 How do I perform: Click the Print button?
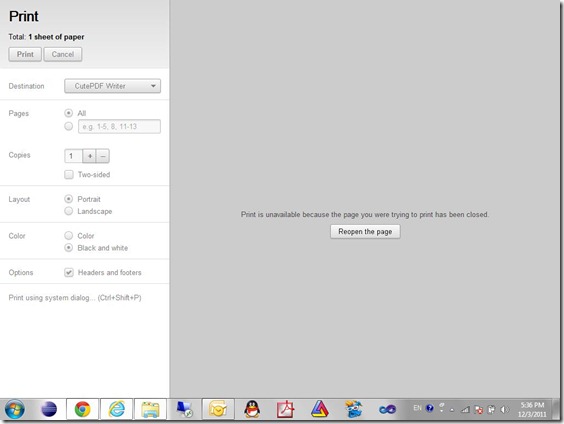point(25,54)
